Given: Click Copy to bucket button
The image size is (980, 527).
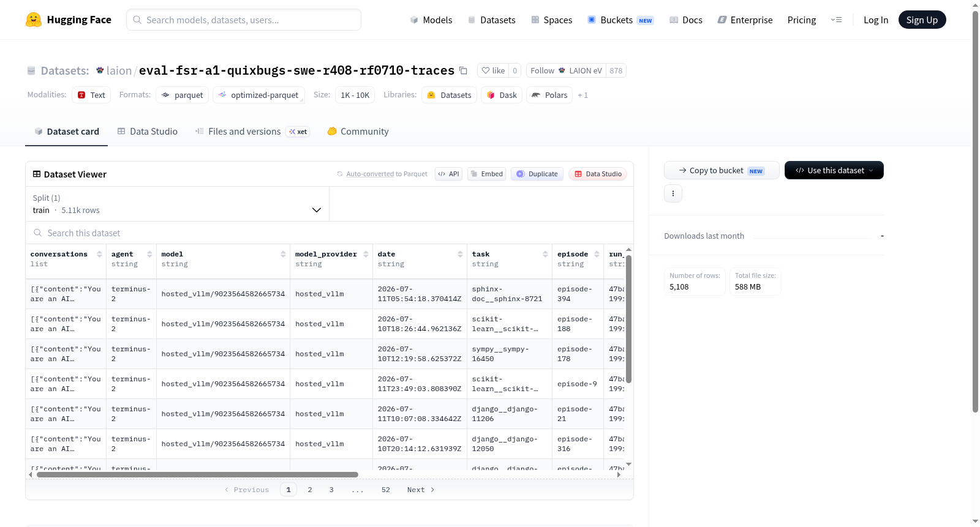Looking at the screenshot, I should 722,170.
